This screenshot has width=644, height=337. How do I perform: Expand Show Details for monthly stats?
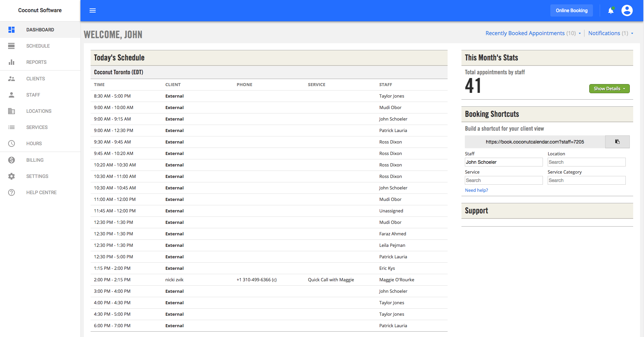click(x=609, y=88)
